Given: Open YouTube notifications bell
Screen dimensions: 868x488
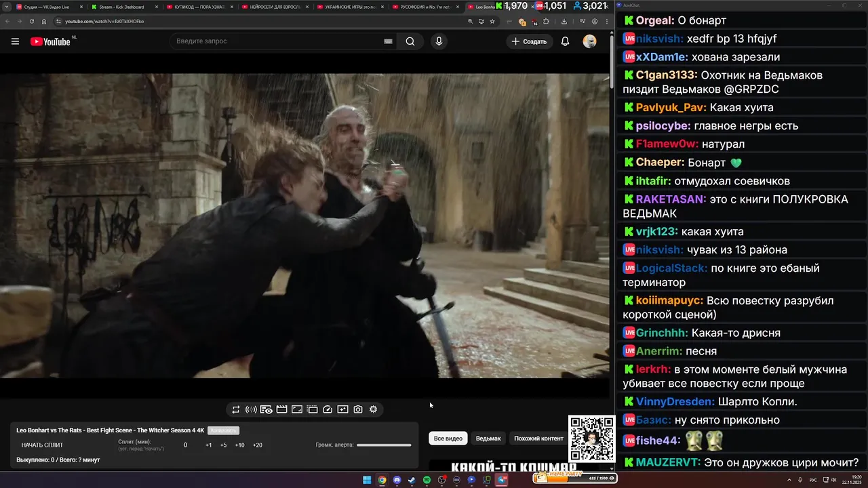Looking at the screenshot, I should click(565, 41).
